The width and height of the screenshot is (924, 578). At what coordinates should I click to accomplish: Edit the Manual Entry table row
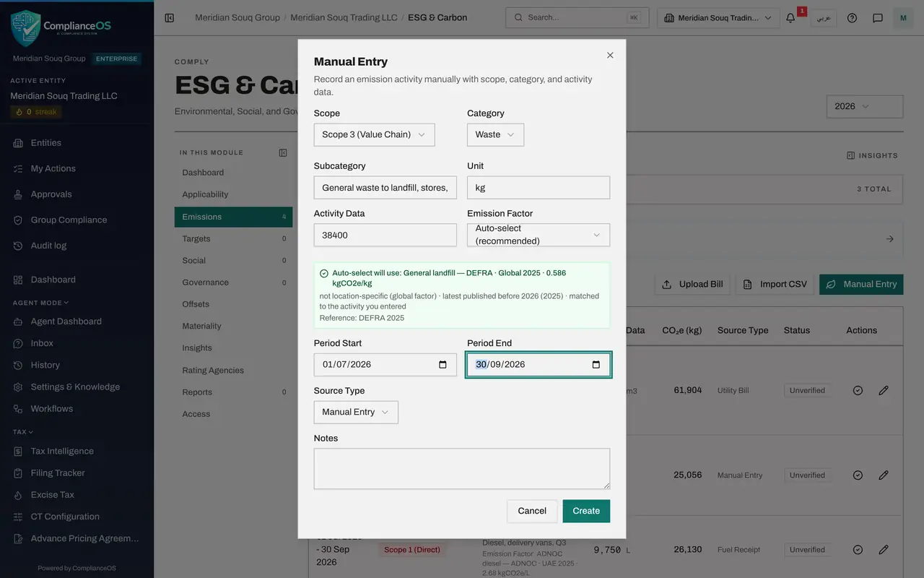(x=884, y=475)
